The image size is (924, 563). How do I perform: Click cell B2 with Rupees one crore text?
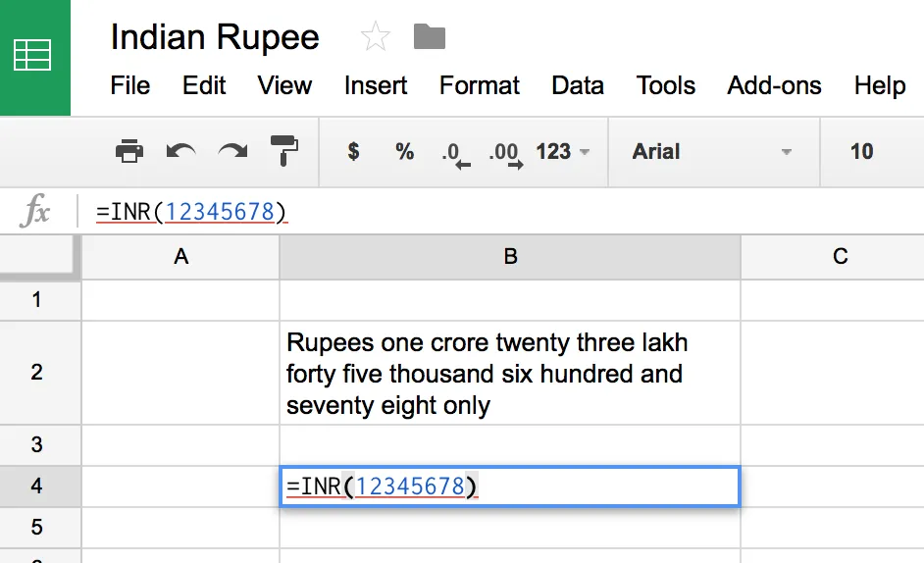click(x=510, y=373)
